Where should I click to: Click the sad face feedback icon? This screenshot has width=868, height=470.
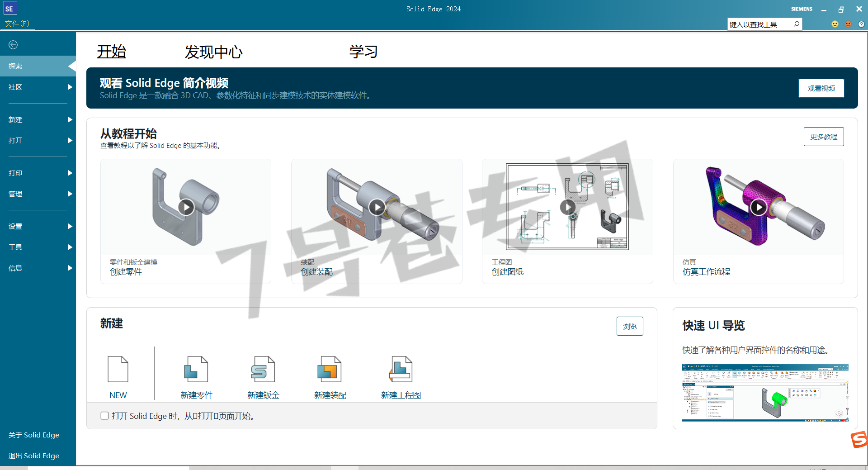point(848,24)
